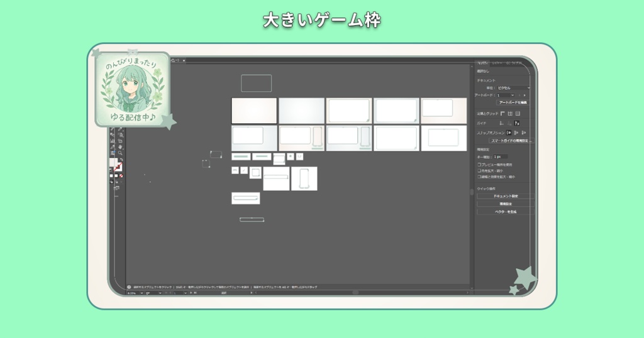Click the white fill color swatch
Screen dimensions: 644x338
(113, 163)
